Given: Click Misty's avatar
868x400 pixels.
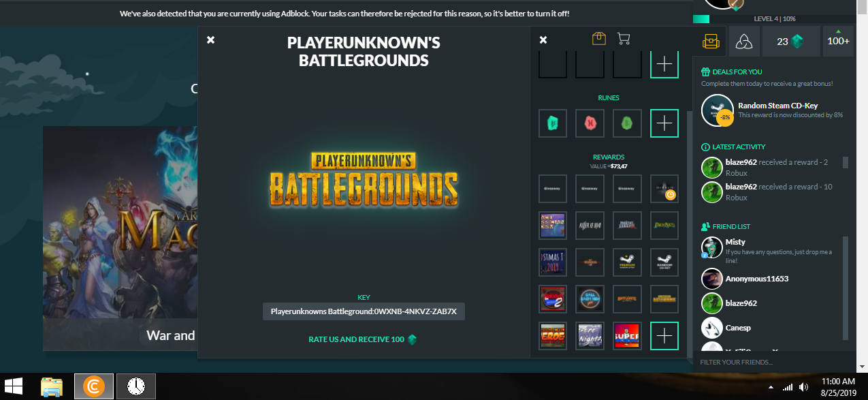Looking at the screenshot, I should (711, 247).
